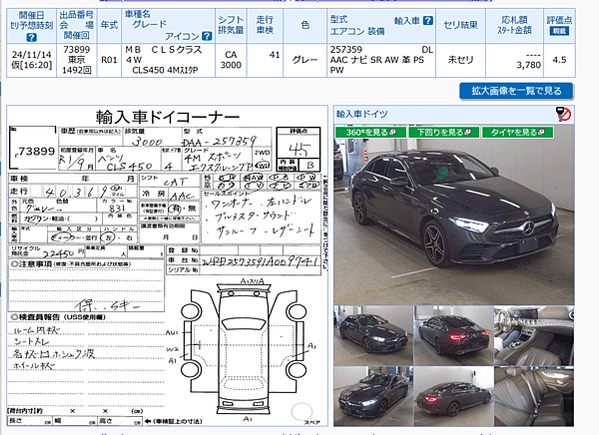Open rear-left side view thumbnail
The image size is (599, 435).
click(x=453, y=396)
